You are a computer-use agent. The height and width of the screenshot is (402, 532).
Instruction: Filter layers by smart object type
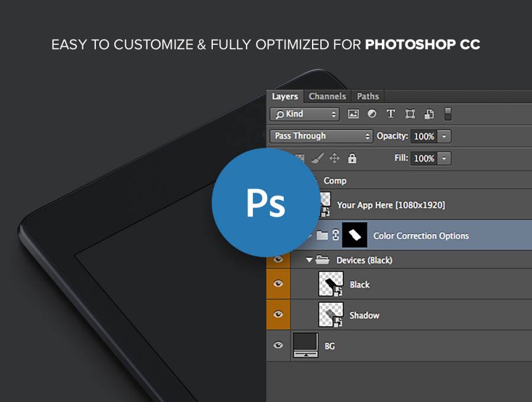pos(430,114)
